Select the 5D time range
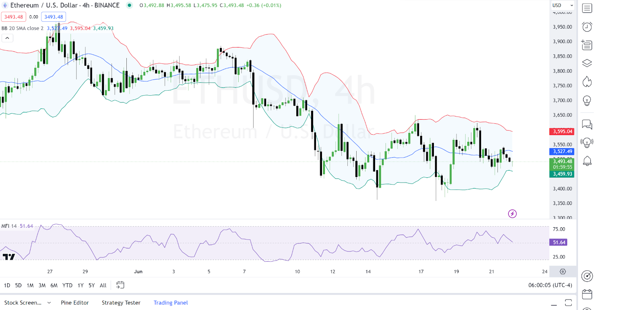This screenshot has width=644, height=310. [x=19, y=285]
